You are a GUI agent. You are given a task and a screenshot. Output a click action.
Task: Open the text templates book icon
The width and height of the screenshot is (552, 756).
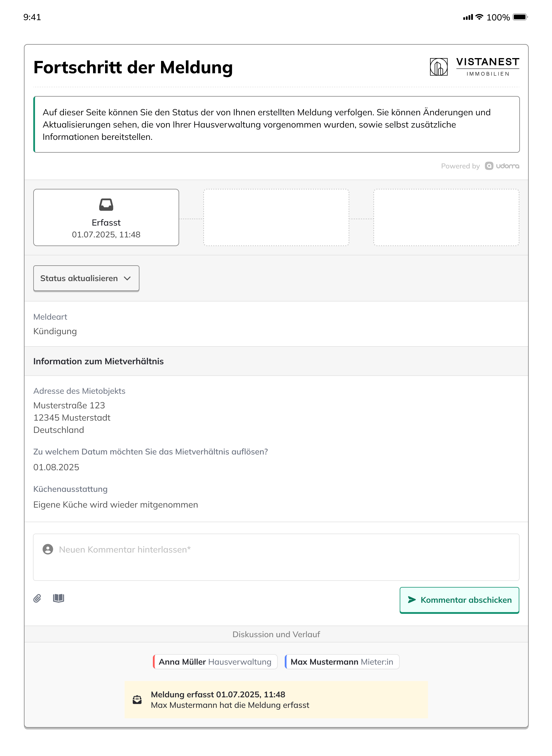pos(58,598)
